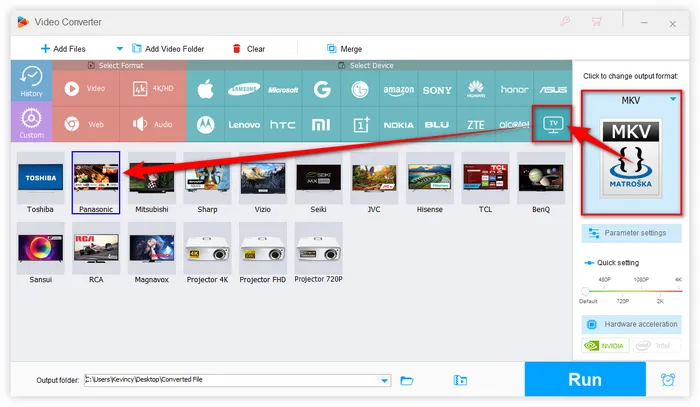Start conversion with Run button
The image size is (700, 407).
click(585, 379)
